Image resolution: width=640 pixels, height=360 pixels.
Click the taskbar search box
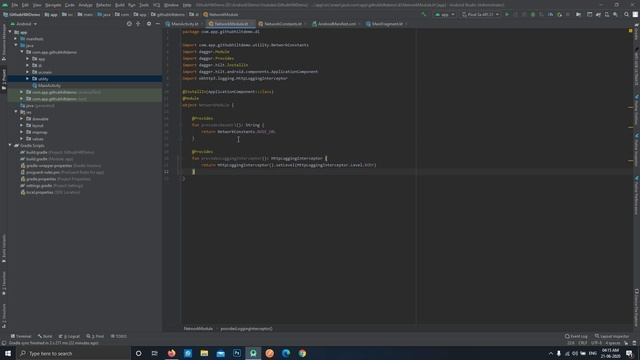[x=73, y=353]
